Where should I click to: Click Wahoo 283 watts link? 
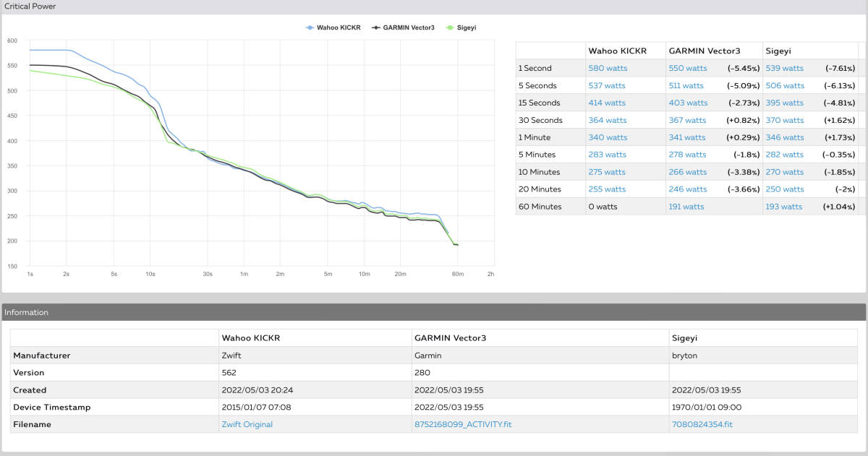coord(608,155)
